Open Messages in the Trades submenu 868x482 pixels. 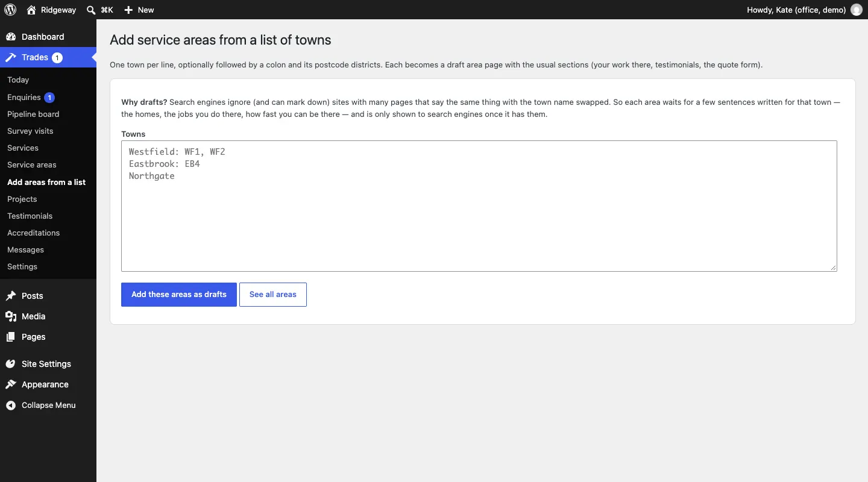point(26,249)
